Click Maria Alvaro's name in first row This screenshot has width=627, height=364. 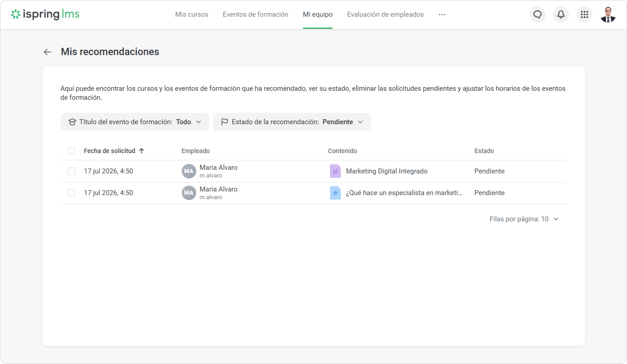click(x=218, y=167)
